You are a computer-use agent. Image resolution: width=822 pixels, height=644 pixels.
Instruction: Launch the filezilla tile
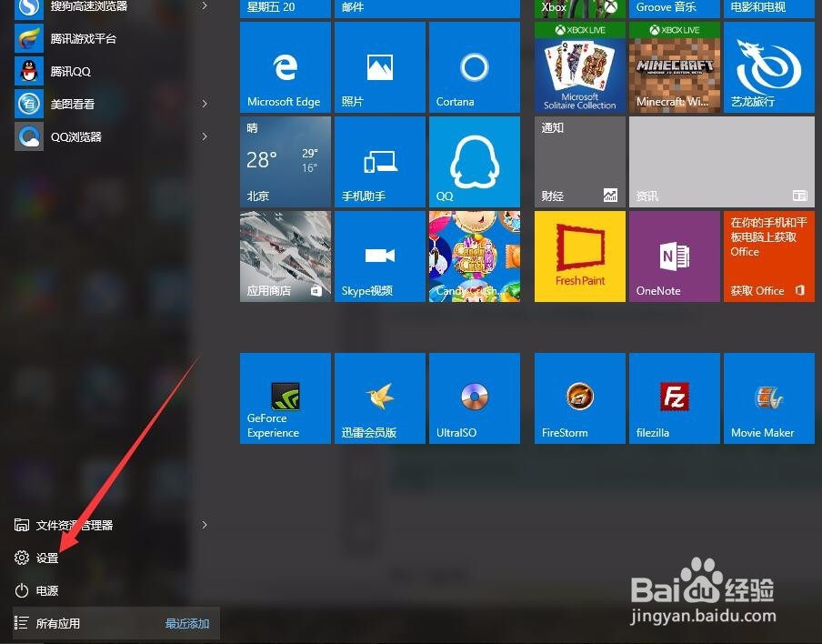coord(674,398)
